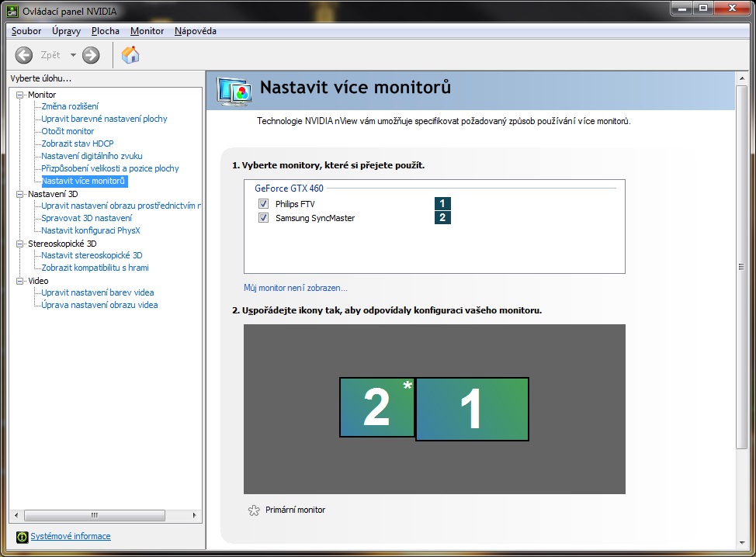Click the GeForce GTX 460 group label
This screenshot has width=756, height=557.
coord(290,189)
